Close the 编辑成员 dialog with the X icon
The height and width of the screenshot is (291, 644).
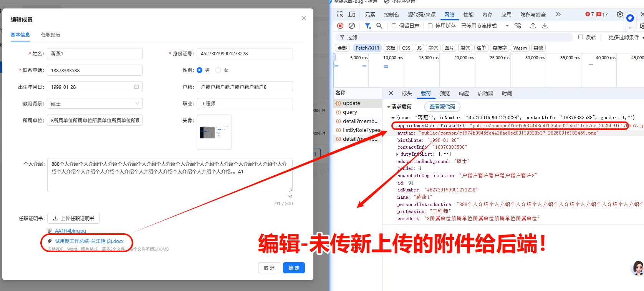(304, 18)
